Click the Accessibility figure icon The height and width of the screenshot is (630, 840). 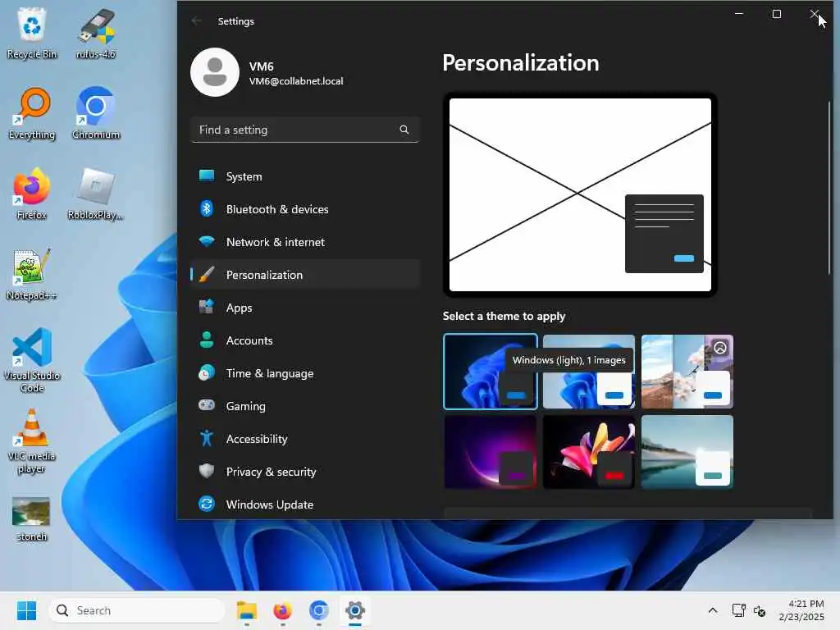point(206,438)
